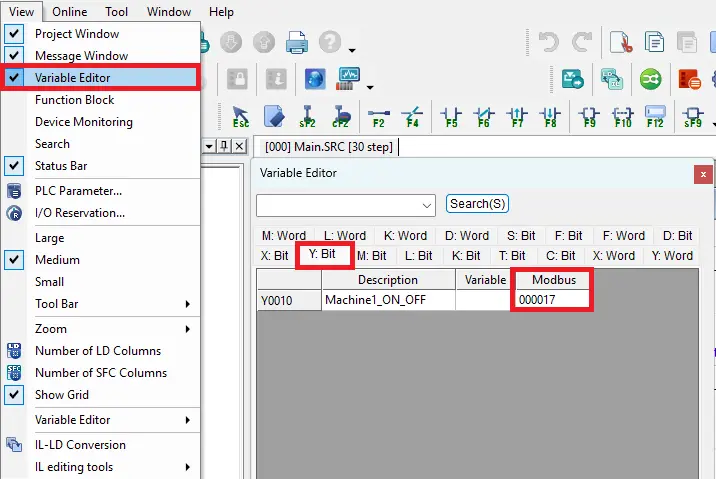Open the device monitor graph icon

point(349,78)
